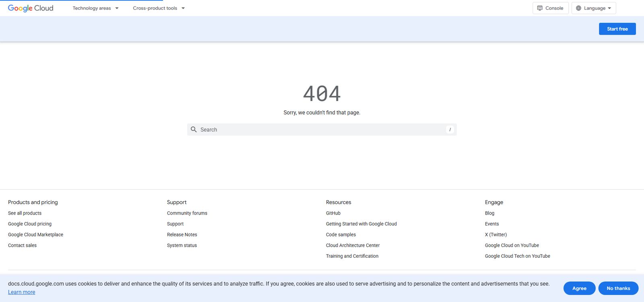Open the Technology areas dropdown
The image size is (644, 302).
click(95, 8)
